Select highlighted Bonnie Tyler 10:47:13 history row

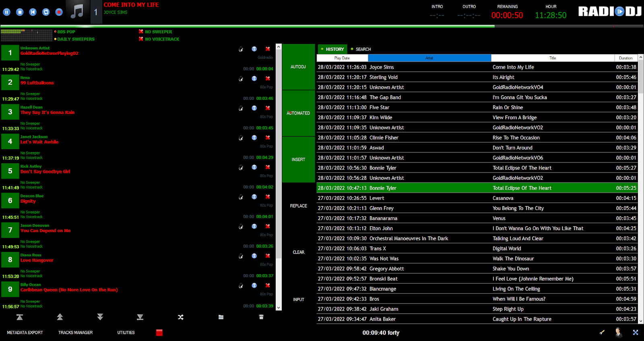click(x=477, y=188)
